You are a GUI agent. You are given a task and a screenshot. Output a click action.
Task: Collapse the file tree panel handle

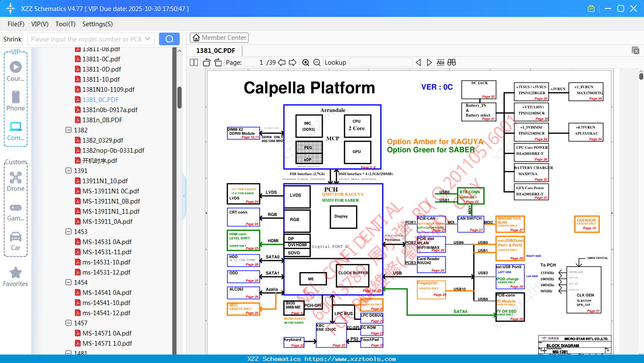184,196
